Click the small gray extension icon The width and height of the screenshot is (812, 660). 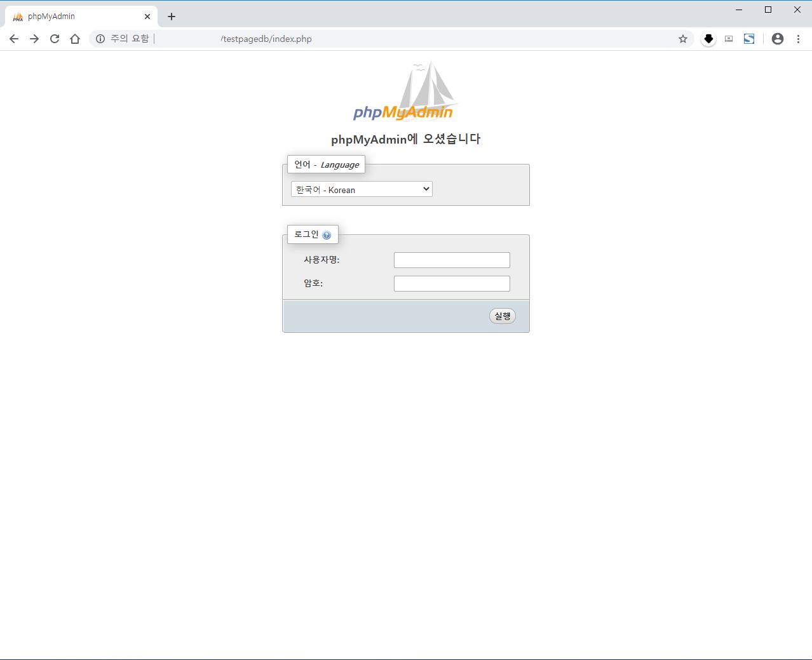(729, 39)
